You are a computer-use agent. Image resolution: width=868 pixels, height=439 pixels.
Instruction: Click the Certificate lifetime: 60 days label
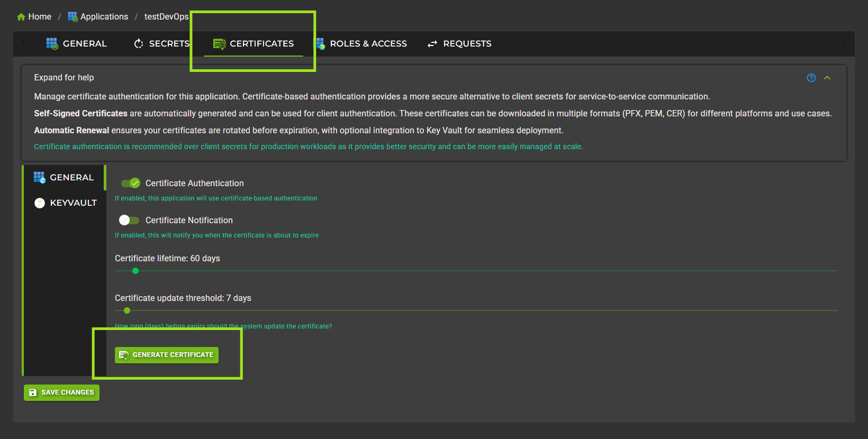coord(167,259)
